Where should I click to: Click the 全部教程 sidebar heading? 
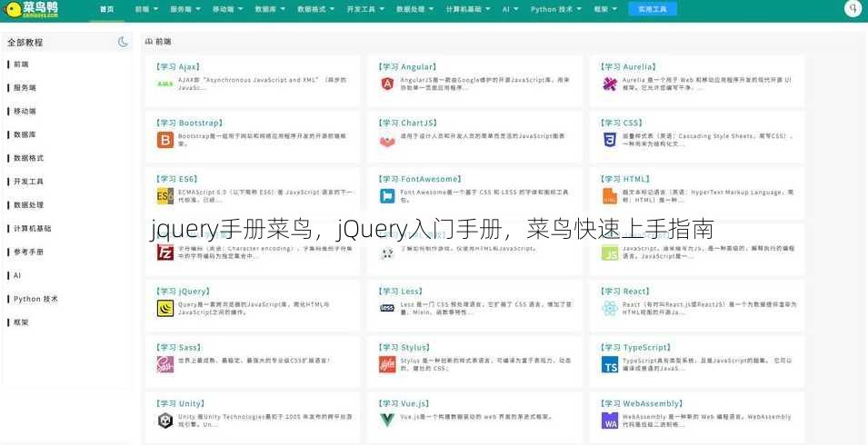coord(25,43)
